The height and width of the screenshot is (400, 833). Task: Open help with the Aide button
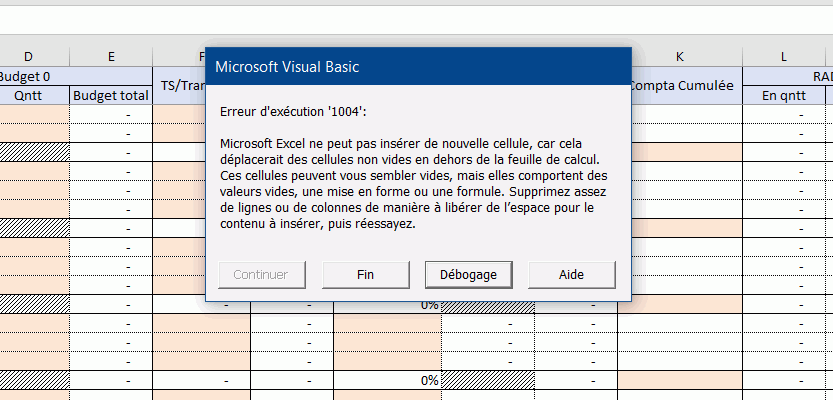[572, 274]
